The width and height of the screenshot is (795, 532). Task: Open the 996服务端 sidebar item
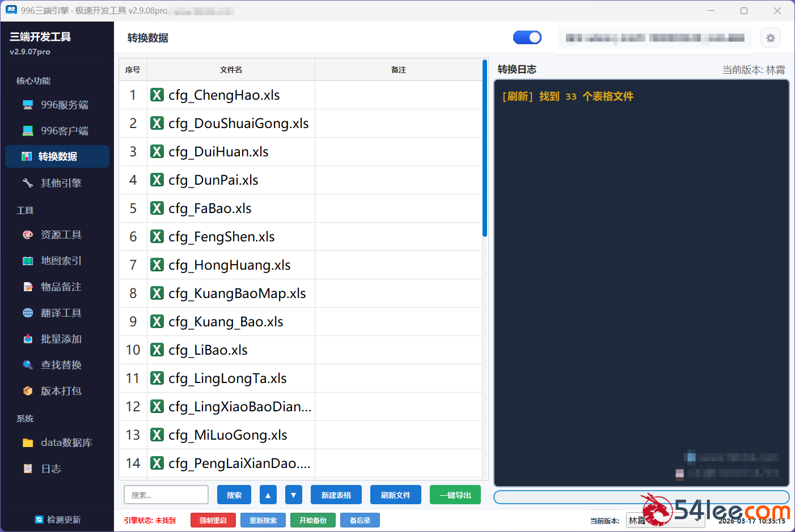57,105
